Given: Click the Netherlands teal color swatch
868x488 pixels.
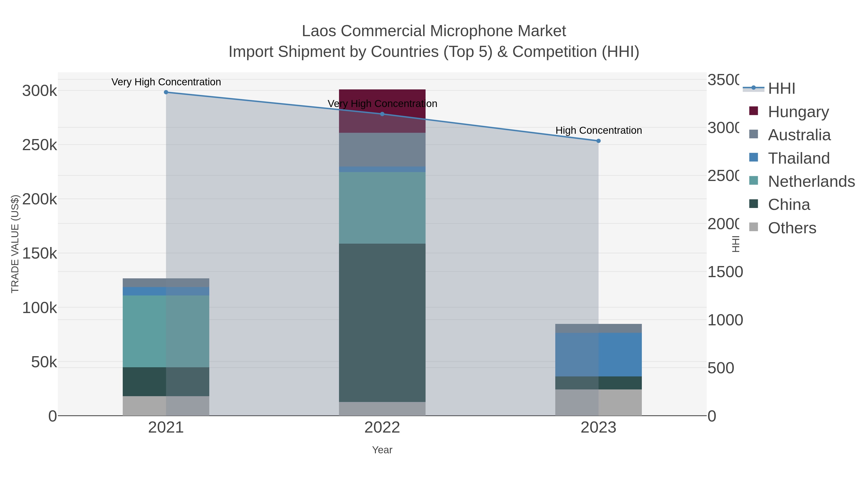Looking at the screenshot, I should [x=753, y=180].
